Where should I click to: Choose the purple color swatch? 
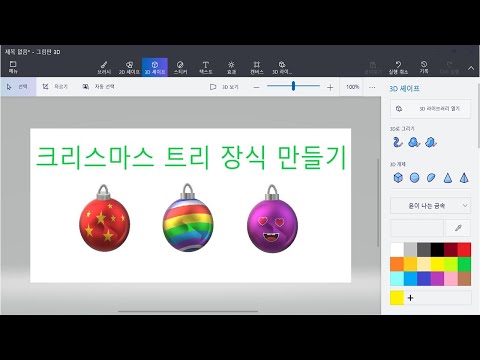437,278
